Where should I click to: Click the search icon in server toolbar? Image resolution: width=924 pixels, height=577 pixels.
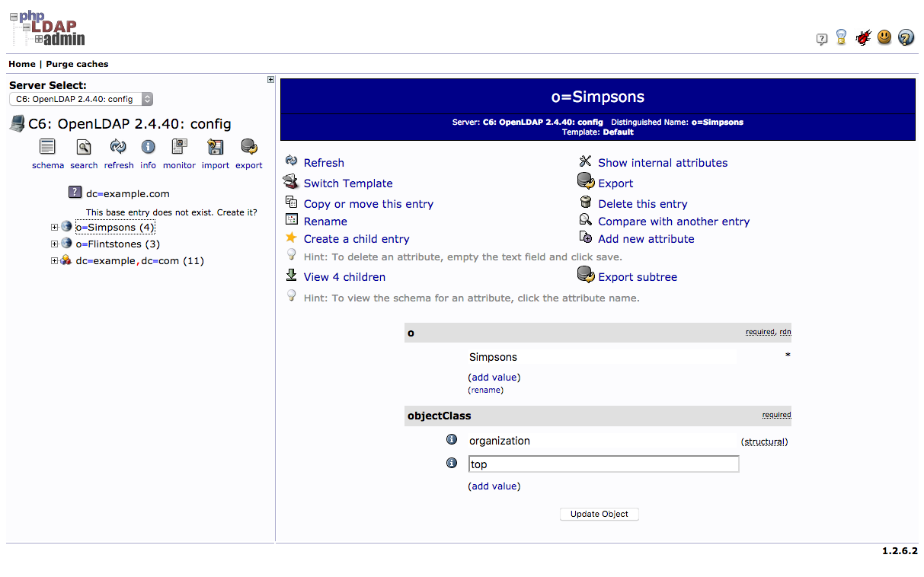point(84,147)
